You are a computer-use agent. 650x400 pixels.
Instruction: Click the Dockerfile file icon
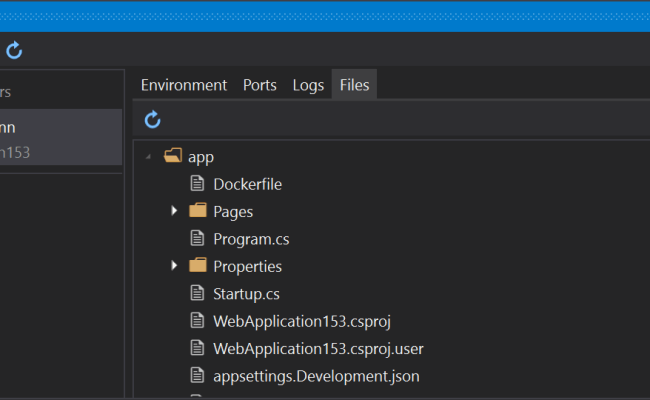(198, 184)
